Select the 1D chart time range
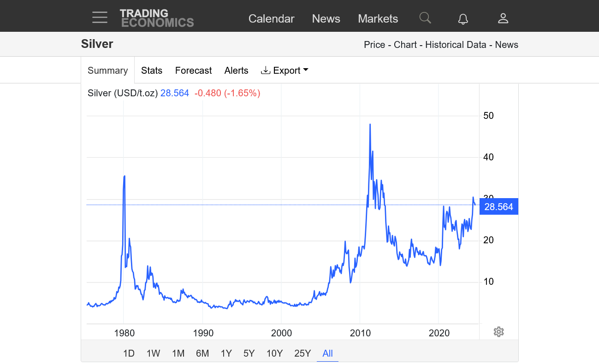 click(x=129, y=353)
